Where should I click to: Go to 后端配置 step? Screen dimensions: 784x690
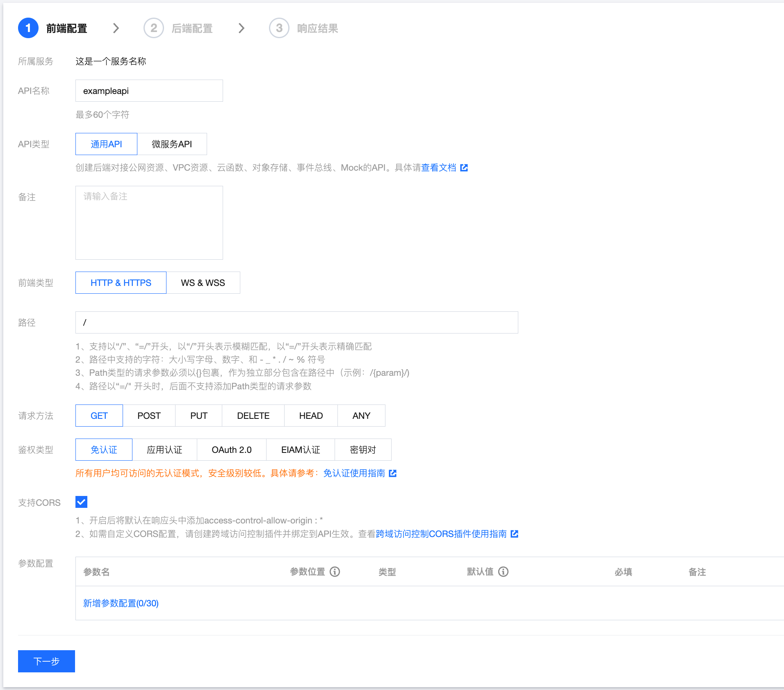tap(192, 28)
